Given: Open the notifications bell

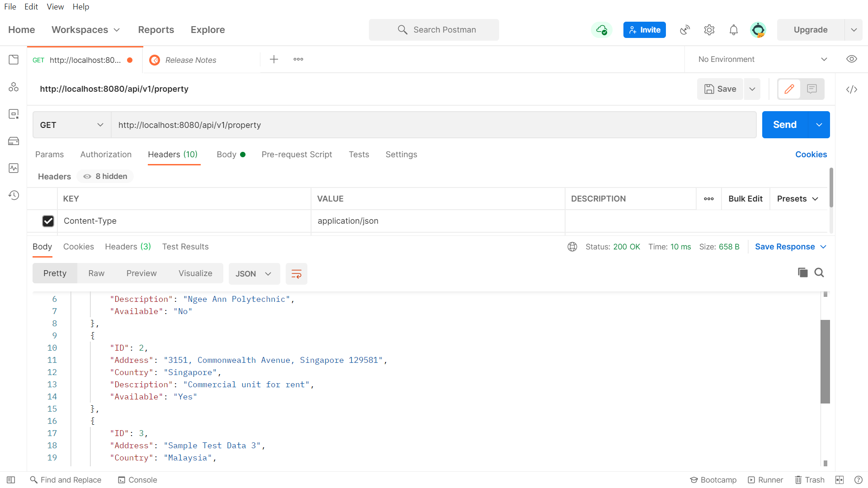Looking at the screenshot, I should pos(734,30).
